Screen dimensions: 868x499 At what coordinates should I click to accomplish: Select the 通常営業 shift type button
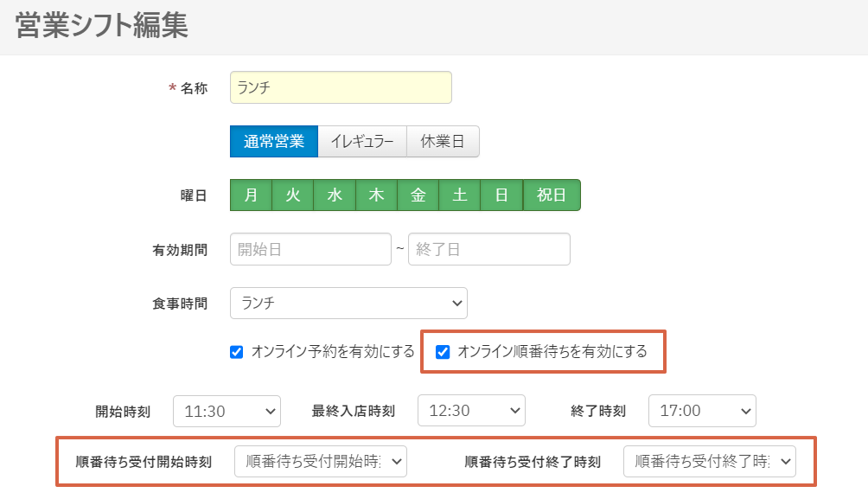(x=273, y=142)
